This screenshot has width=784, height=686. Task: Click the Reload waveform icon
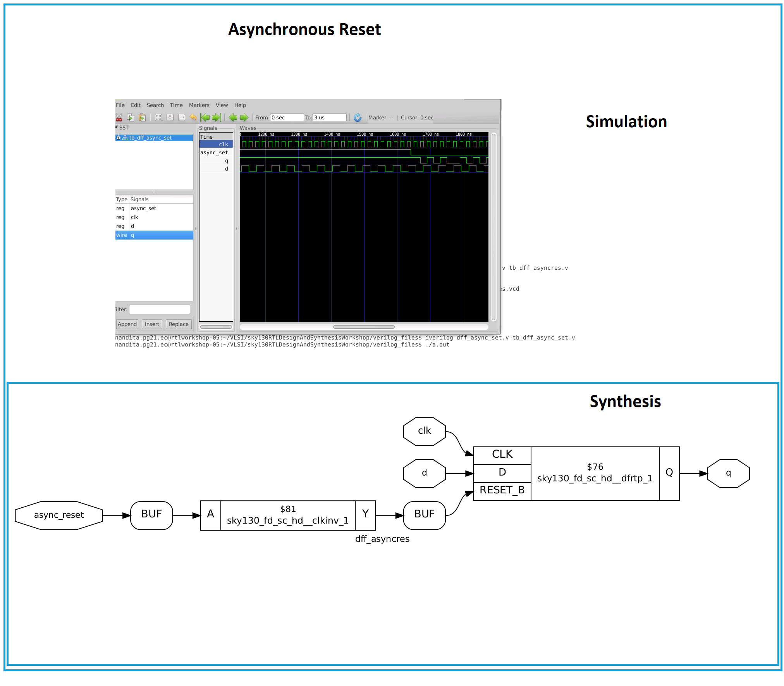(x=358, y=117)
